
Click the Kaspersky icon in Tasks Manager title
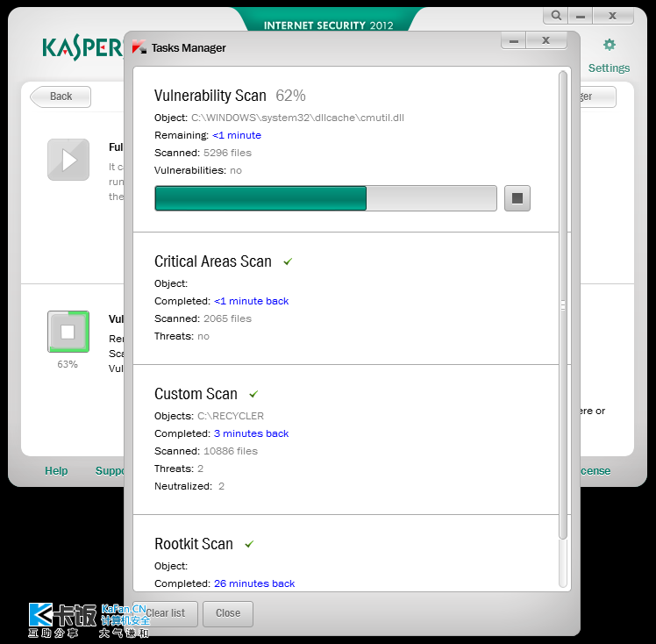139,47
